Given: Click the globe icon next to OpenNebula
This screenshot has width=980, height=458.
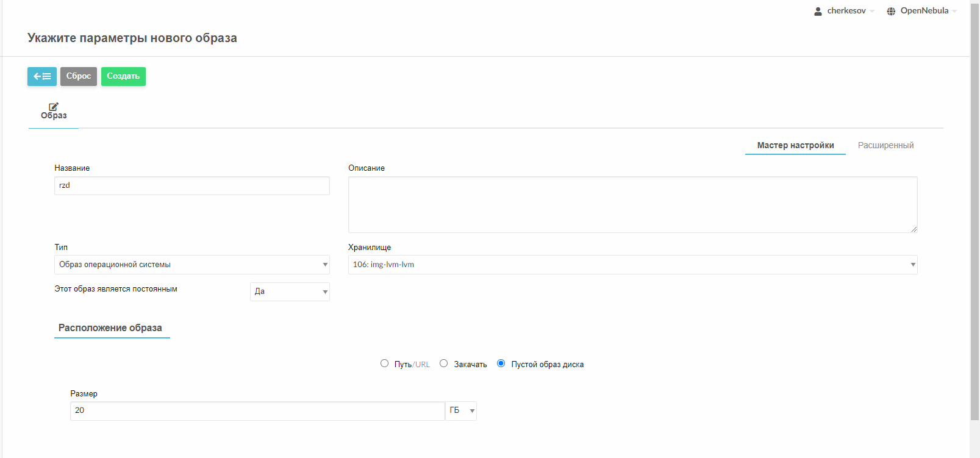Looking at the screenshot, I should coord(891,11).
